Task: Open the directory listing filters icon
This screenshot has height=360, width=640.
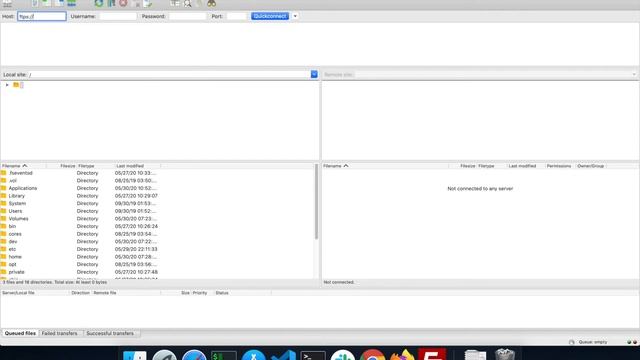Action: coord(175,3)
